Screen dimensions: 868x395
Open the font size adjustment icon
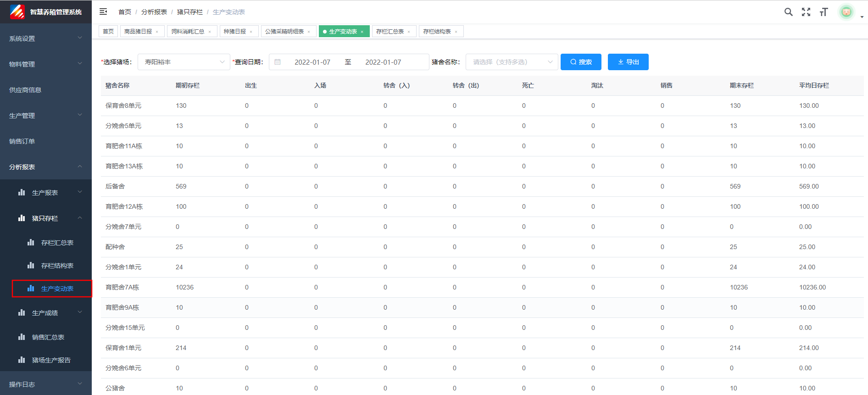(824, 12)
